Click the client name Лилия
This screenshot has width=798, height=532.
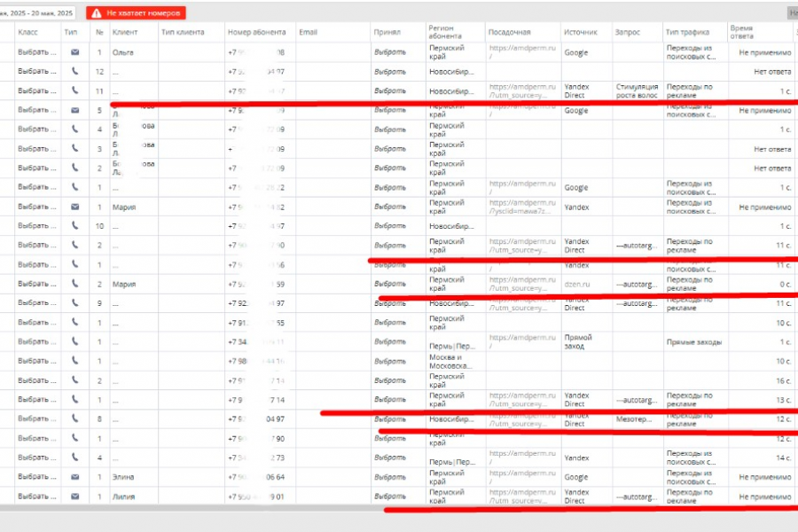(x=123, y=497)
